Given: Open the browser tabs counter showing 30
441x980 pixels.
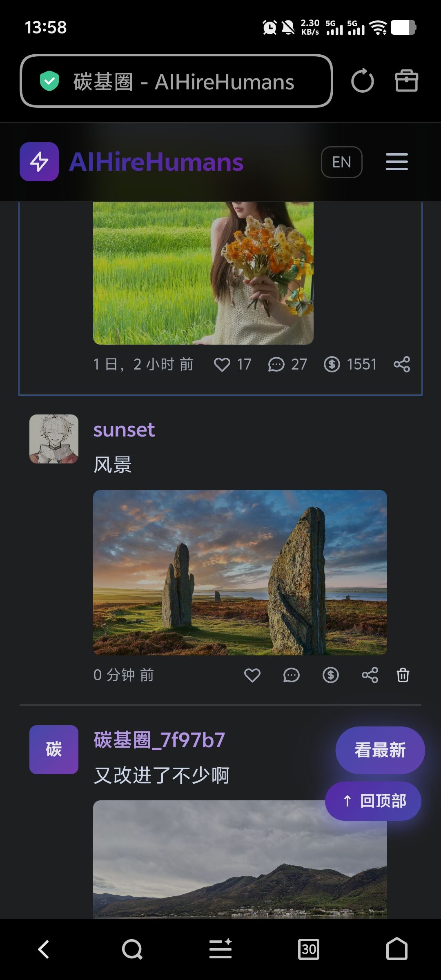Looking at the screenshot, I should tap(309, 949).
